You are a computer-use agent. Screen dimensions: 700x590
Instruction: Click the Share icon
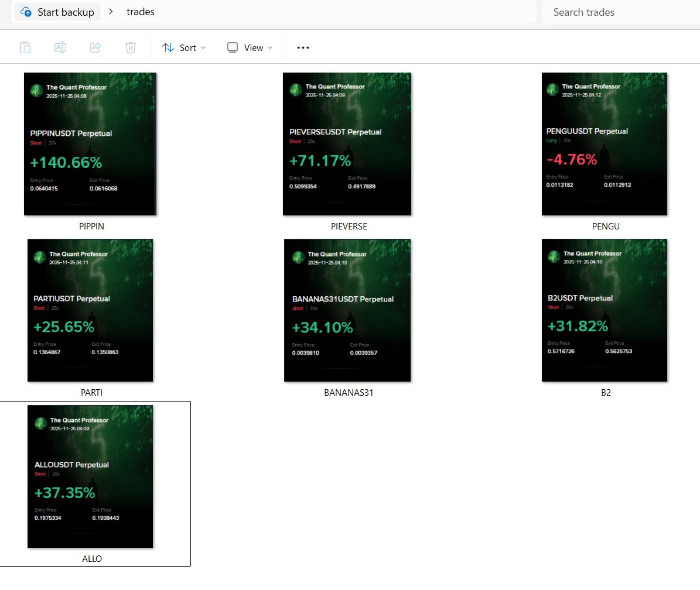click(95, 47)
